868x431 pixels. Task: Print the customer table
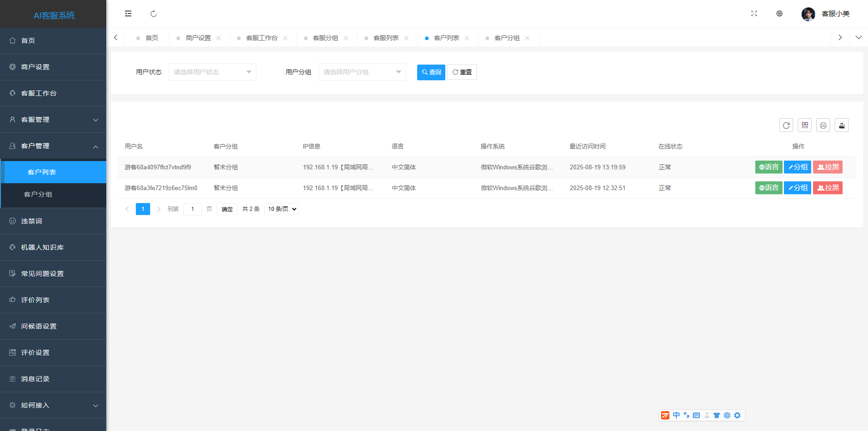pyautogui.click(x=823, y=125)
